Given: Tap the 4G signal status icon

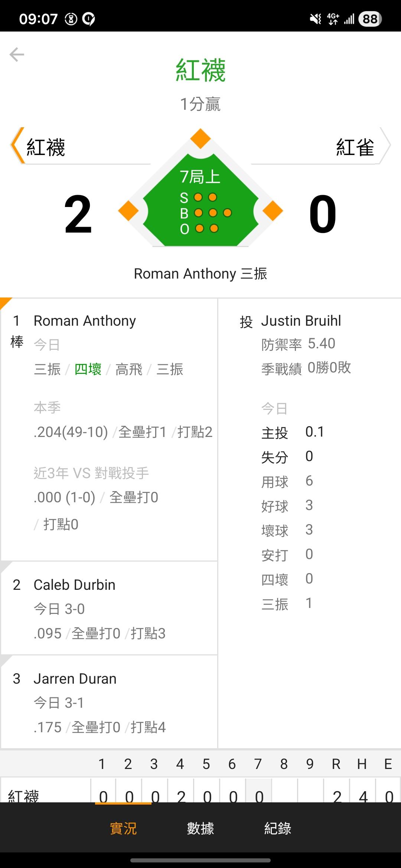Looking at the screenshot, I should [333, 19].
